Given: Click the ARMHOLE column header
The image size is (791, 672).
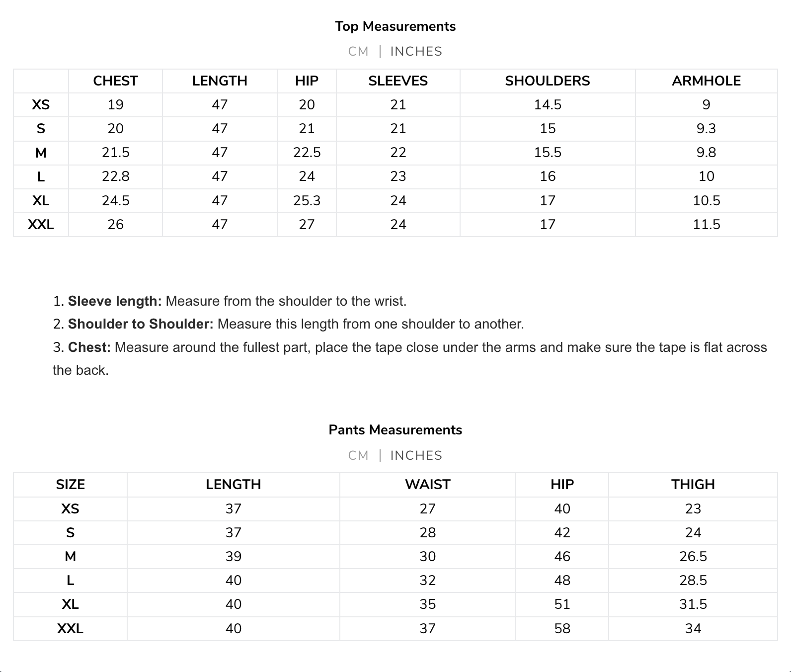Looking at the screenshot, I should pyautogui.click(x=706, y=81).
